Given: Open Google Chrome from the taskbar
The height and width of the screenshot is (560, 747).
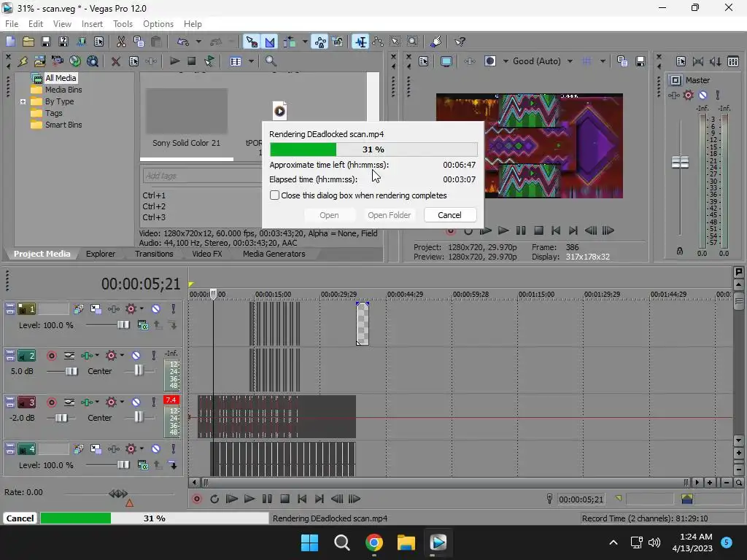Looking at the screenshot, I should pos(374,542).
